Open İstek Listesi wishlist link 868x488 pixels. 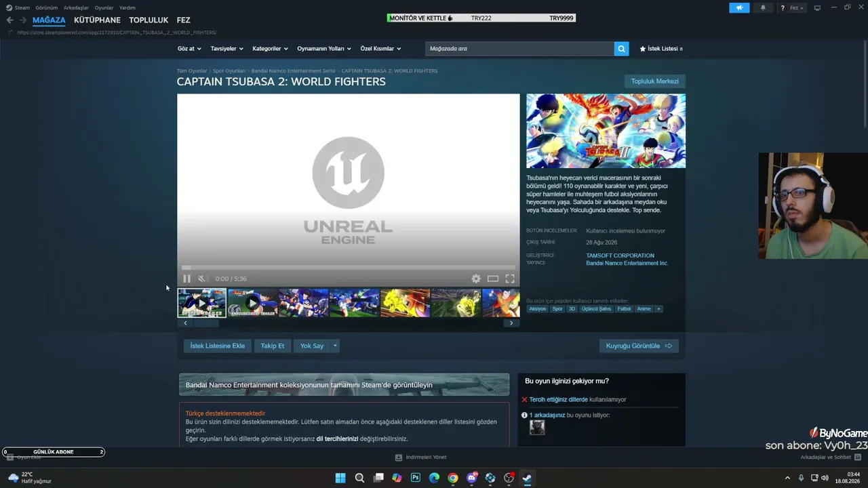661,49
